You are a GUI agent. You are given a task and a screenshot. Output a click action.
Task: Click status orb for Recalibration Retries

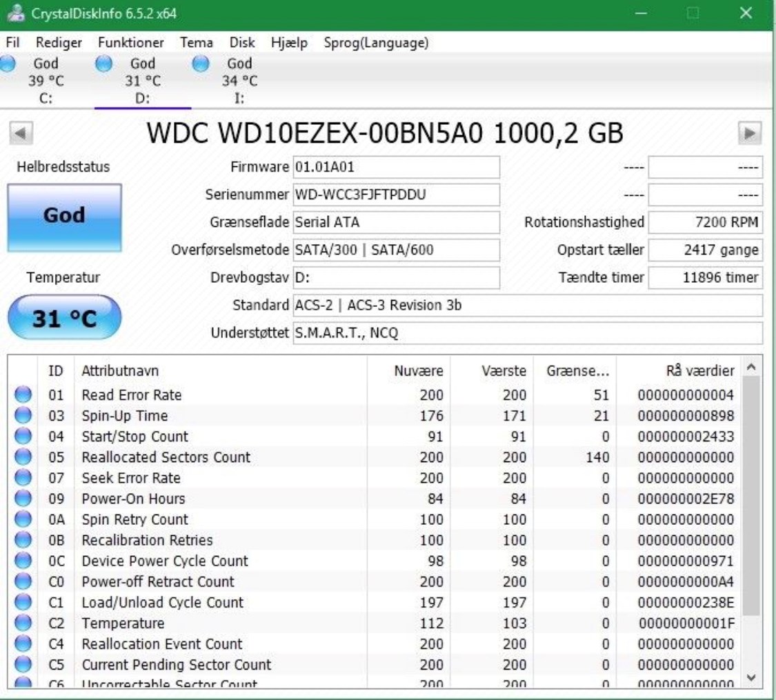tap(23, 540)
